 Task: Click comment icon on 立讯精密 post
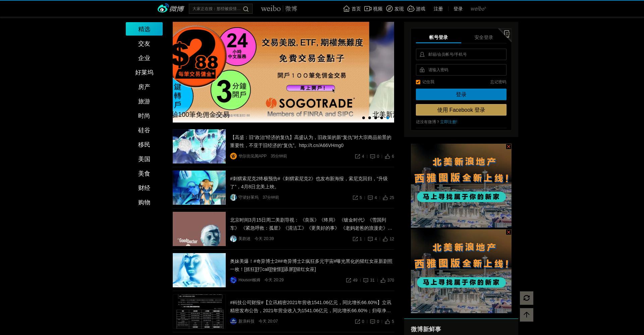pyautogui.click(x=372, y=322)
